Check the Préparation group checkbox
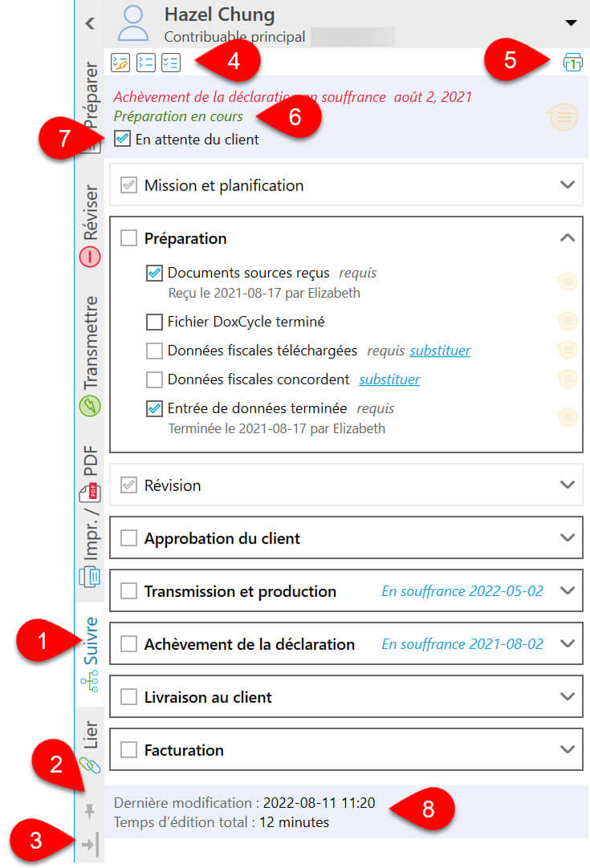 (128, 238)
